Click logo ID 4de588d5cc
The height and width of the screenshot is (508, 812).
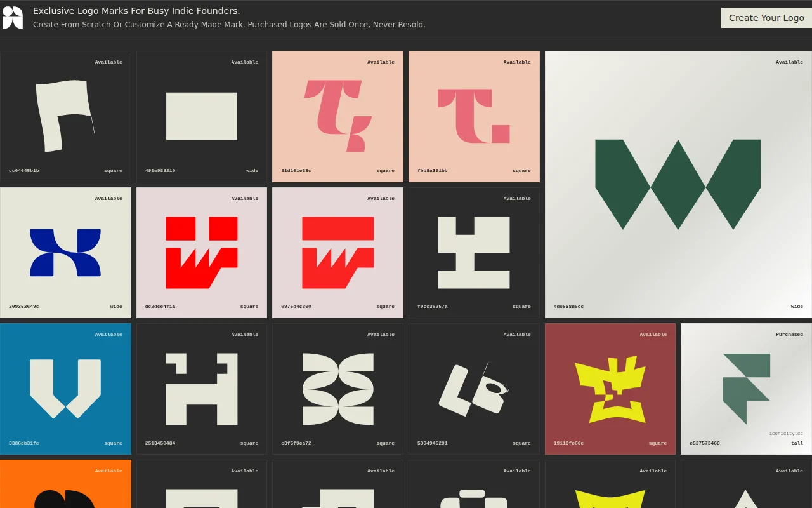click(568, 307)
